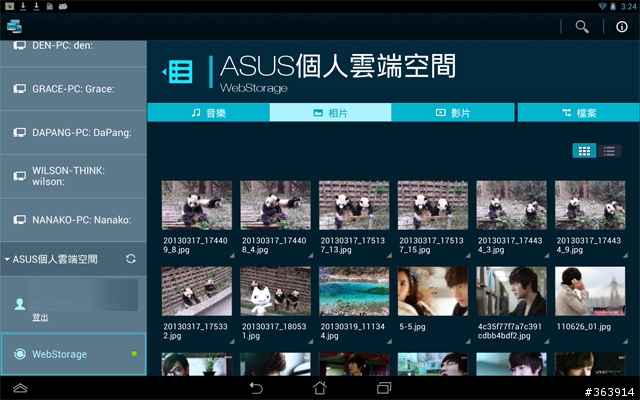Open photo 20130317_174409_8.jpg
The image size is (640, 400).
point(197,205)
